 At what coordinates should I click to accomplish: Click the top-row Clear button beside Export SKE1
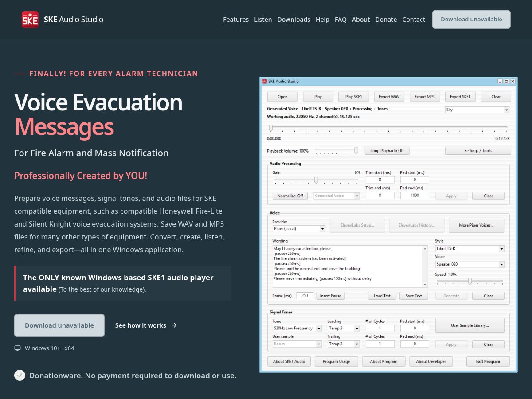[496, 97]
